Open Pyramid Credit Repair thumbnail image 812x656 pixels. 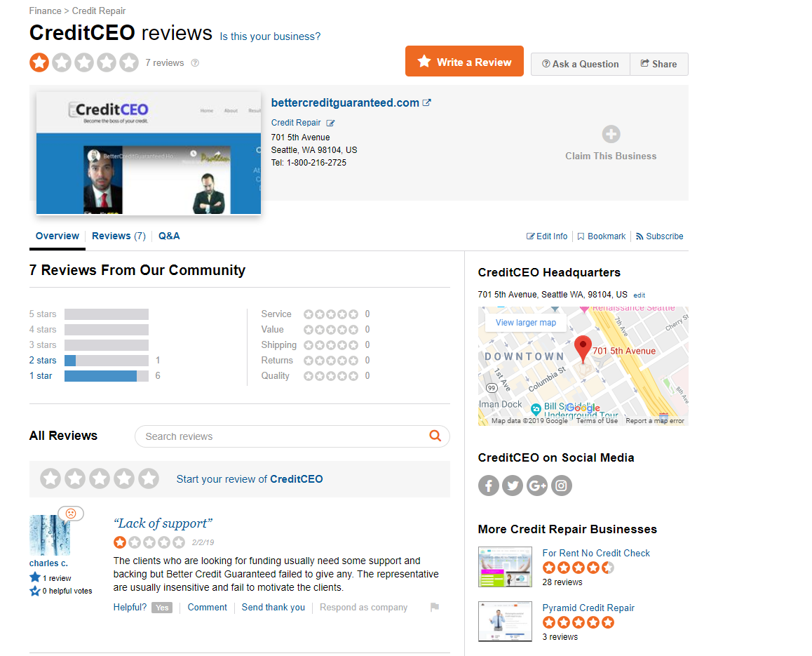(x=505, y=622)
